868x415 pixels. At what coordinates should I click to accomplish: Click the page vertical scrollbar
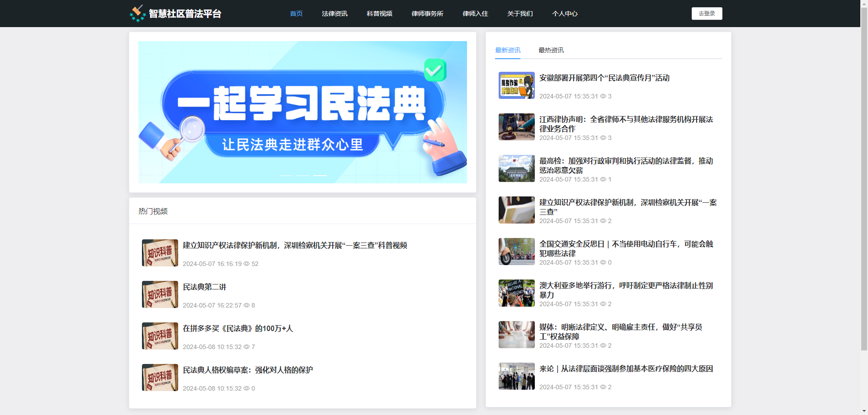864,181
